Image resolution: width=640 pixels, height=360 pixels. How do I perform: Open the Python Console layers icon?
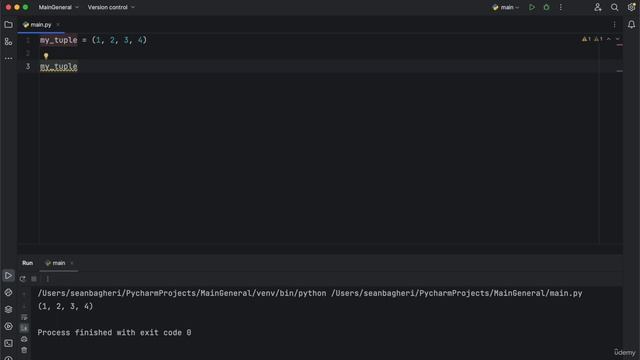coord(8,309)
